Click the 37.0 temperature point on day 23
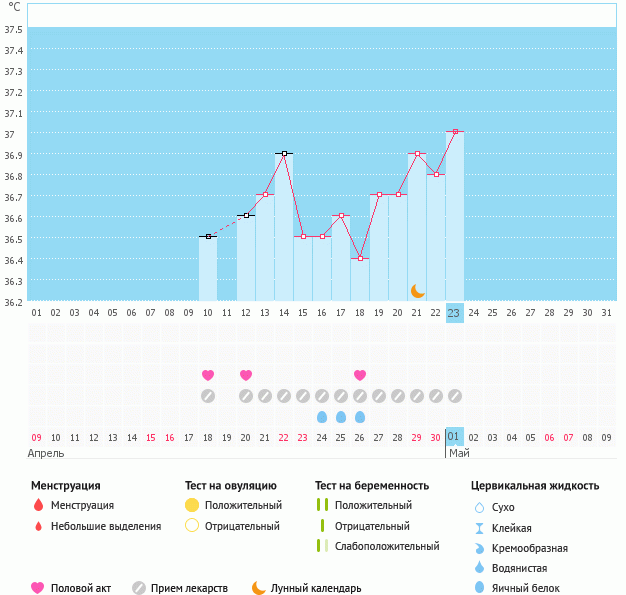The height and width of the screenshot is (595, 626). [x=455, y=132]
